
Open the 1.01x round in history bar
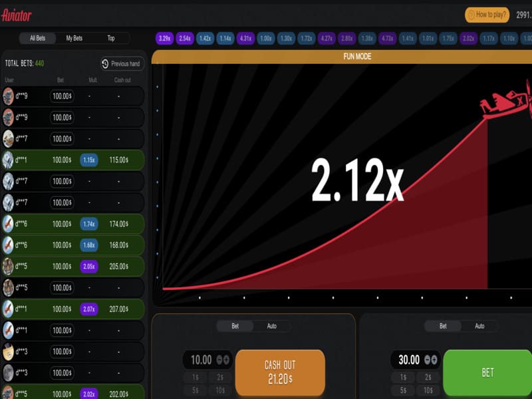[428, 39]
